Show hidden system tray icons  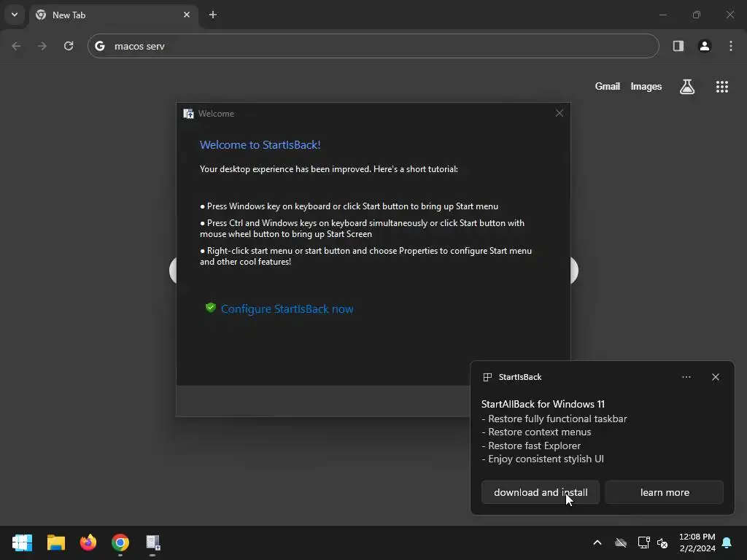click(597, 542)
